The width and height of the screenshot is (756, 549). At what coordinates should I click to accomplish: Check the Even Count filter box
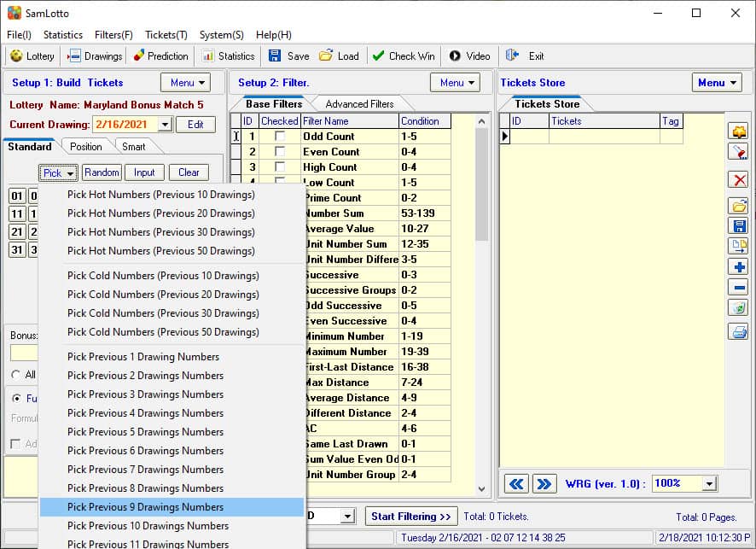(x=280, y=151)
